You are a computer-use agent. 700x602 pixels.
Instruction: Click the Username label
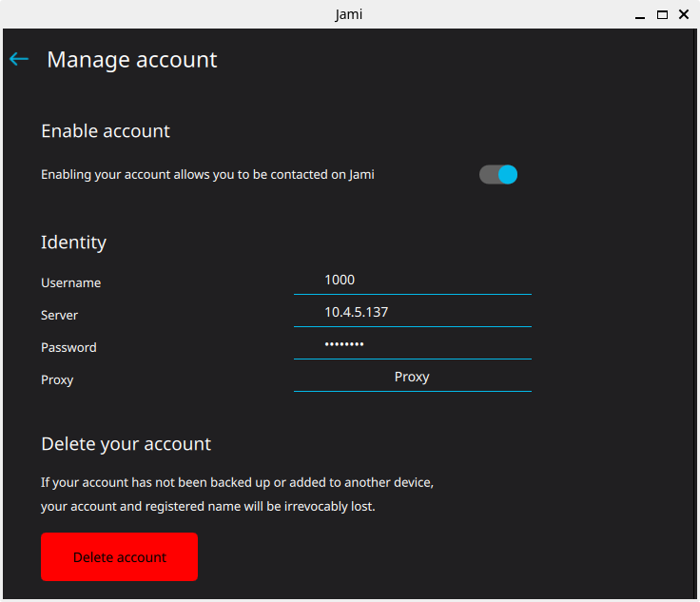(x=70, y=282)
